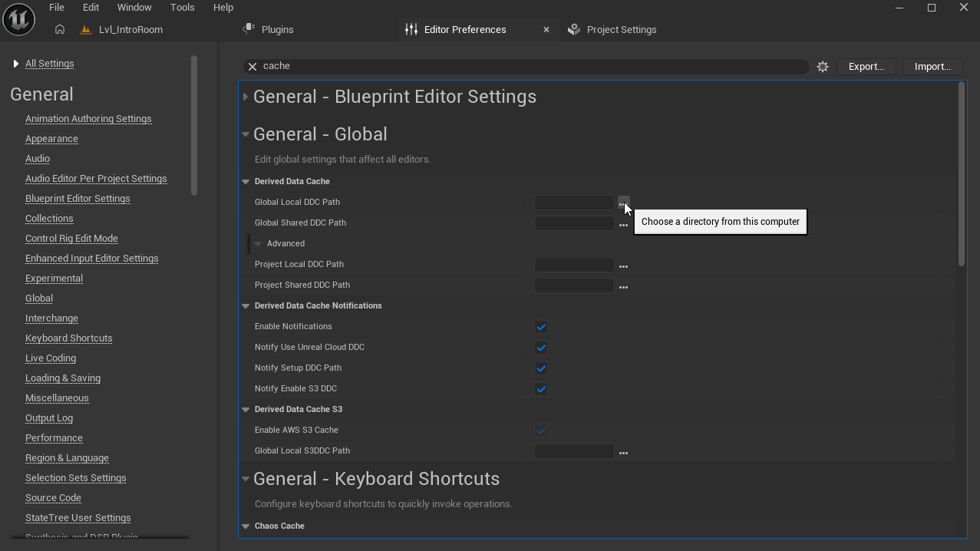
Task: Open the settings gear next to search
Action: 823,67
